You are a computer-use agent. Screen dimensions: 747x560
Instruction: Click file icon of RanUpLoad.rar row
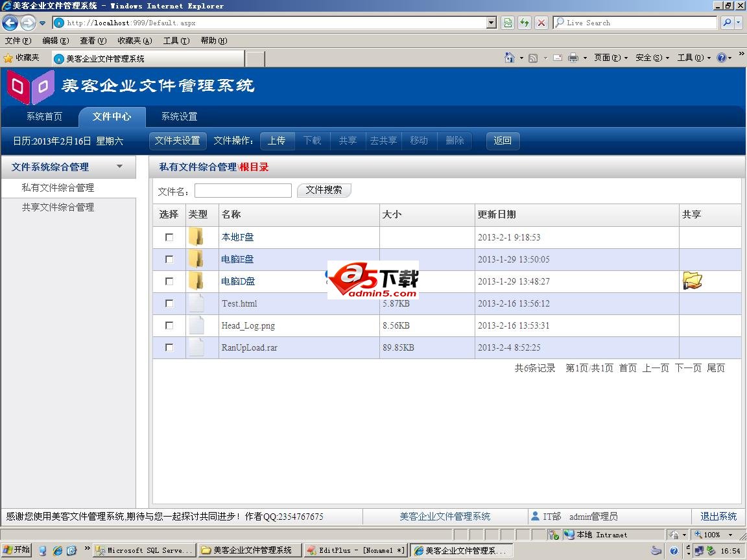pos(196,347)
